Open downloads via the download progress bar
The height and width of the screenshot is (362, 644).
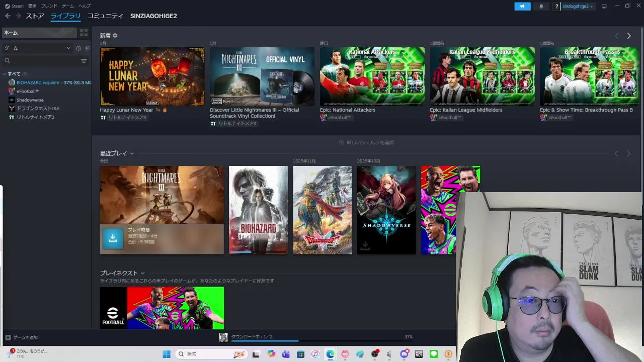click(322, 341)
